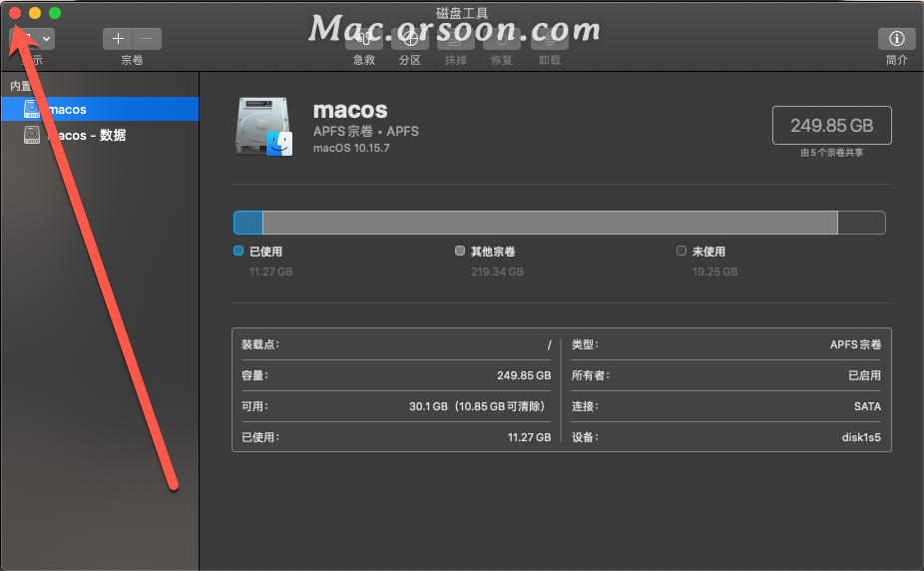Click the 容量 value '249.85 GB' in the table

pyautogui.click(x=524, y=375)
